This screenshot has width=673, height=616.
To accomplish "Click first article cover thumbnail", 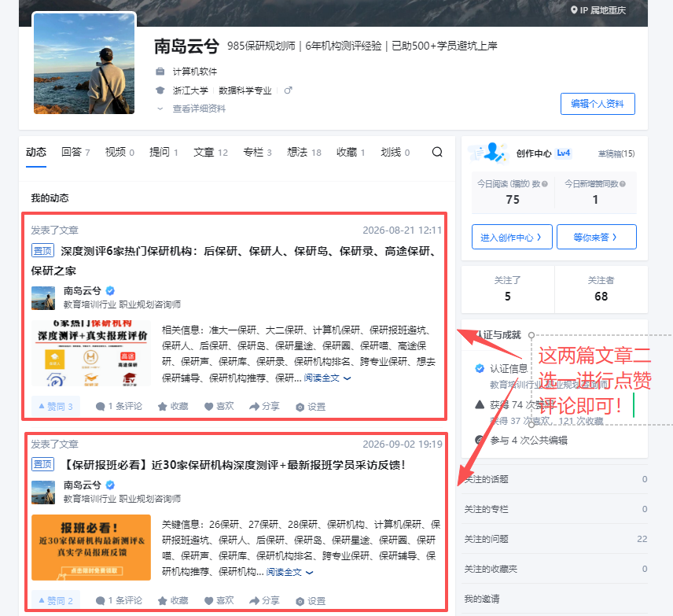I will pyautogui.click(x=91, y=353).
